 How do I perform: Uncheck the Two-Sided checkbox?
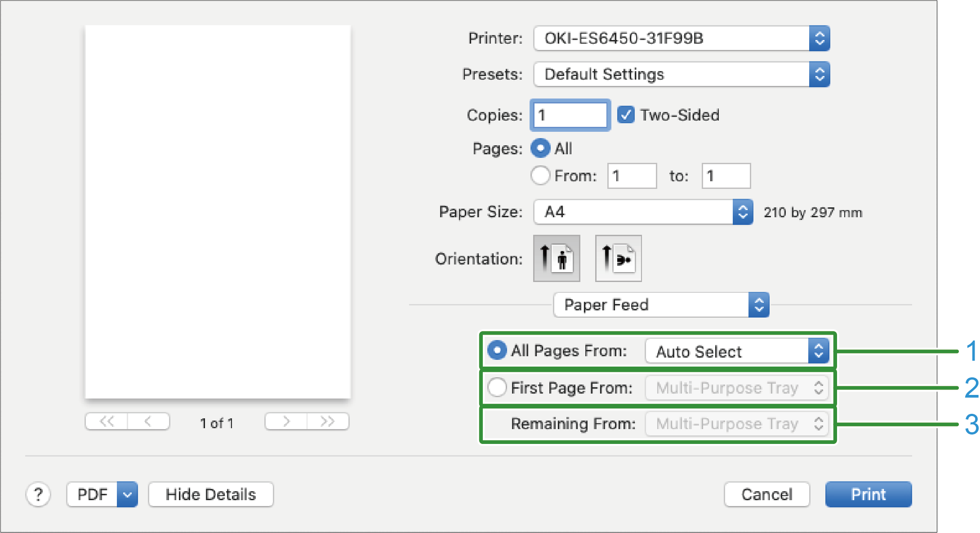[x=625, y=115]
